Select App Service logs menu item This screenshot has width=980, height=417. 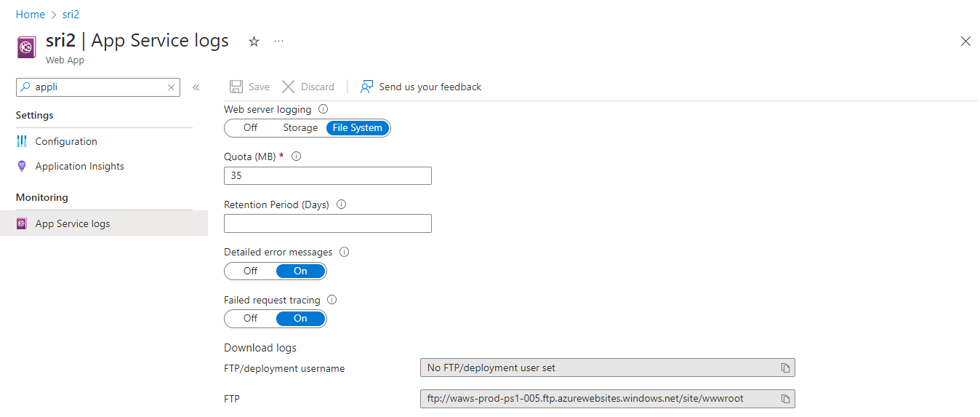tap(104, 223)
